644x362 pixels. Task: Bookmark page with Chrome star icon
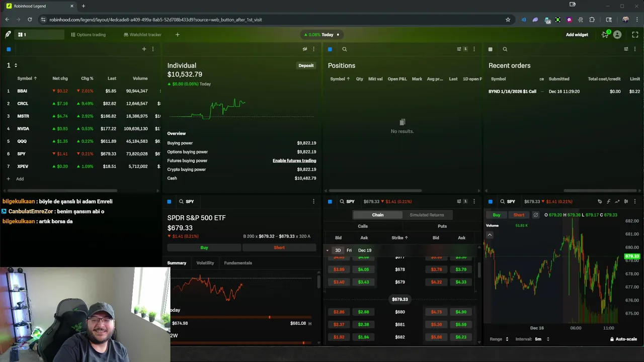[x=508, y=20]
